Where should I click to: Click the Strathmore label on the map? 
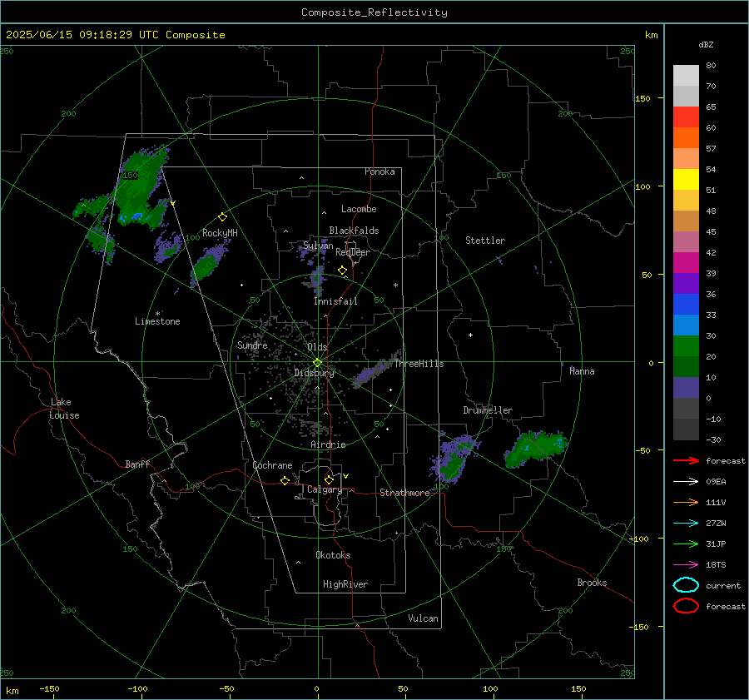[404, 493]
